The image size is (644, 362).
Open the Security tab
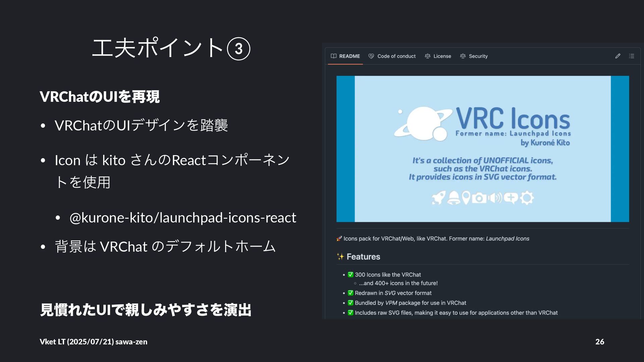click(x=474, y=56)
